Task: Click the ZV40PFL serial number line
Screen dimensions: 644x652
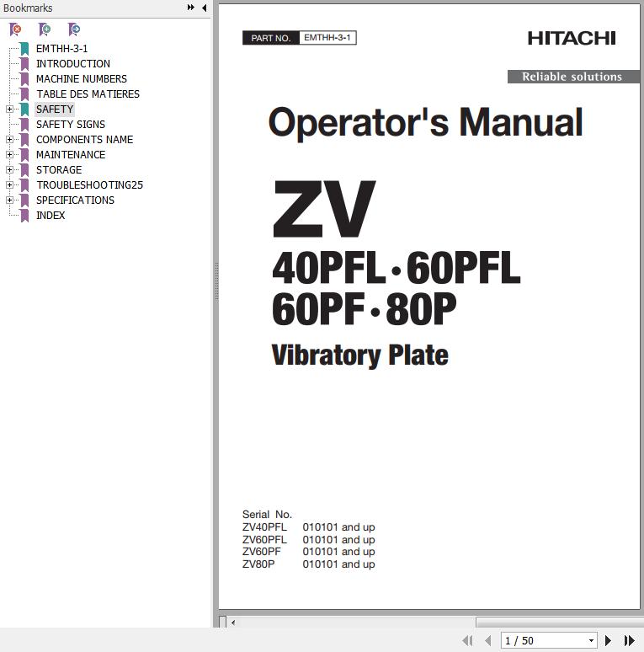Action: (x=309, y=526)
